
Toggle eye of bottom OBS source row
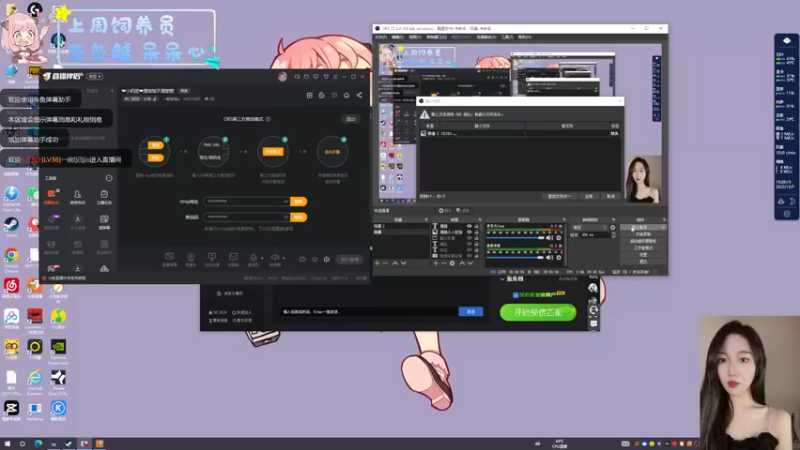(469, 256)
